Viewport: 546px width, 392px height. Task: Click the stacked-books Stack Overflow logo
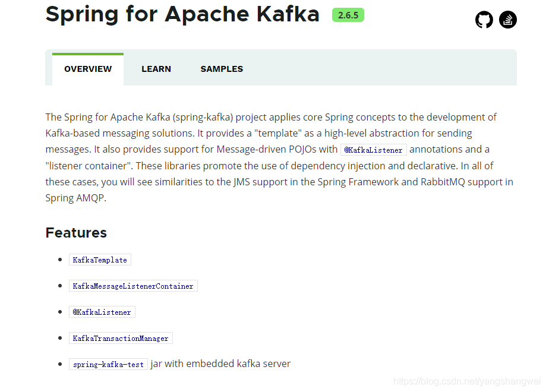(508, 20)
